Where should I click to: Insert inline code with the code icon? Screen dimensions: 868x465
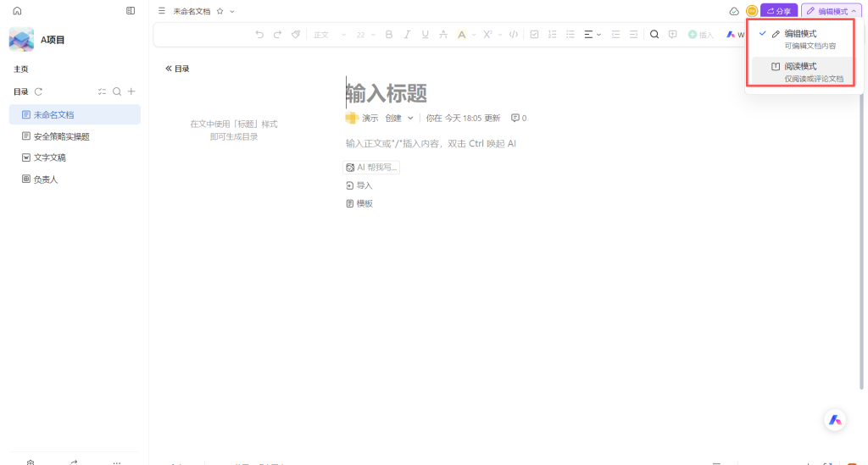[x=514, y=34]
